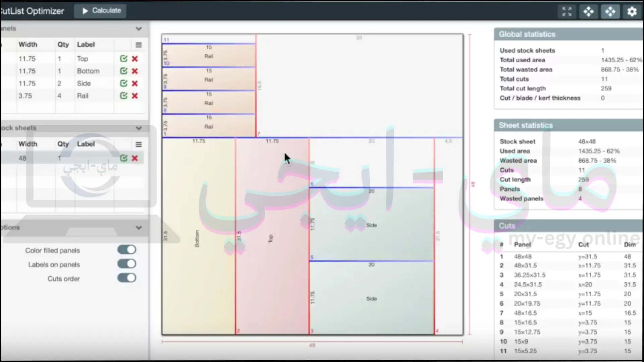Select the lower Side panel in the diagram
Image resolution: width=644 pixels, height=362 pixels.
click(x=371, y=298)
